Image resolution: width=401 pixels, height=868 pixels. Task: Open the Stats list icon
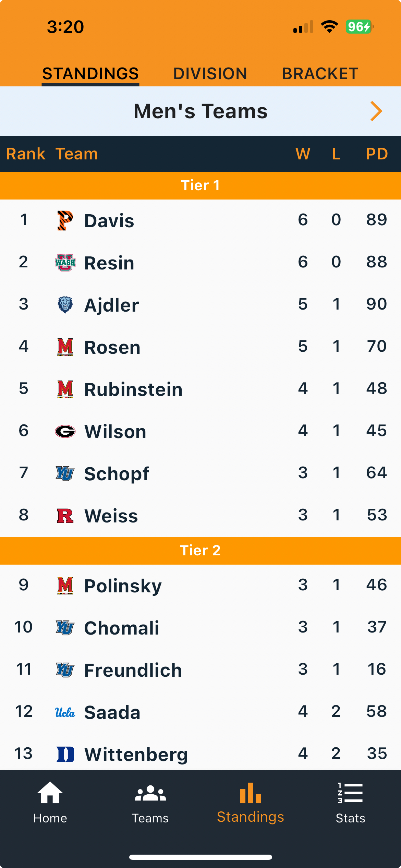[350, 793]
